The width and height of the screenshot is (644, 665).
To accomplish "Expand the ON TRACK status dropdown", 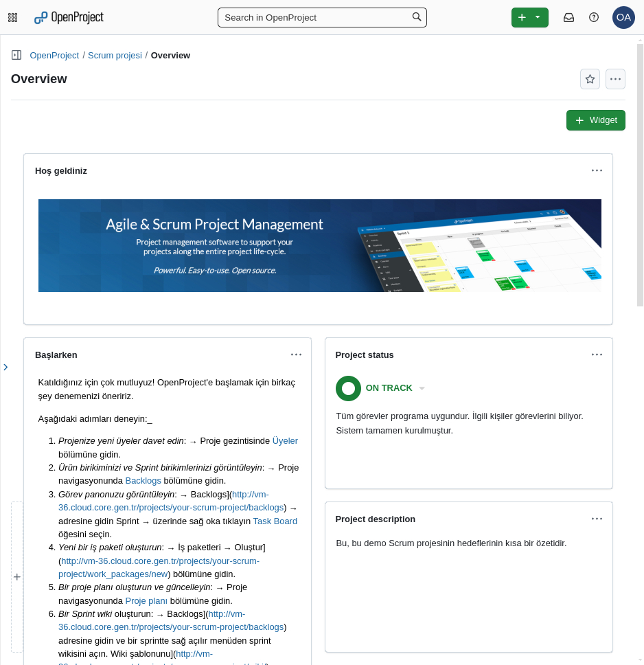I will [x=422, y=388].
